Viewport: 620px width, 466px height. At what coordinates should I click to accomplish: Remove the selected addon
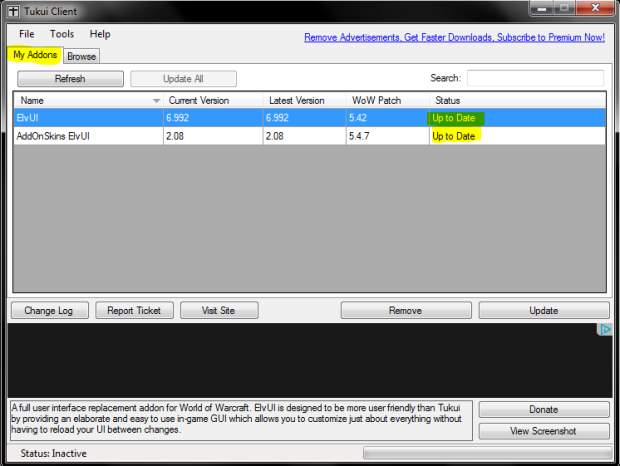pos(404,311)
